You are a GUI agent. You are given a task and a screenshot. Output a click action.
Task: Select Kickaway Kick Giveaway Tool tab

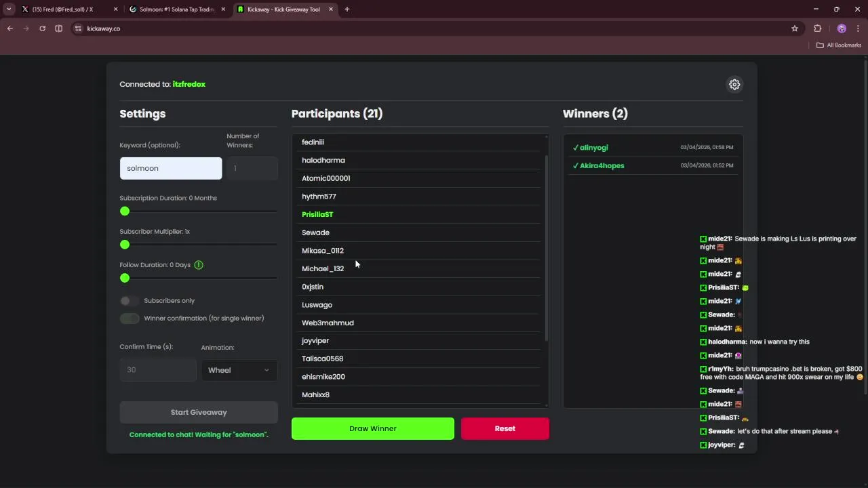pyautogui.click(x=285, y=9)
